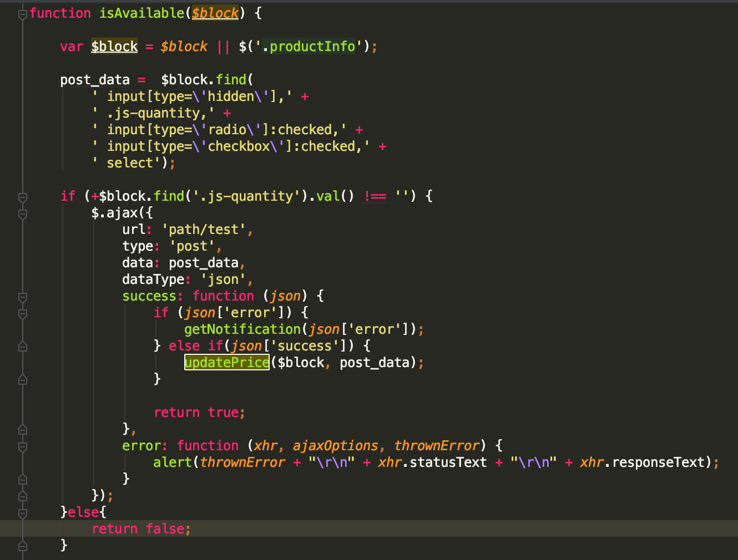
Task: Click the alert function call
Action: [x=173, y=462]
